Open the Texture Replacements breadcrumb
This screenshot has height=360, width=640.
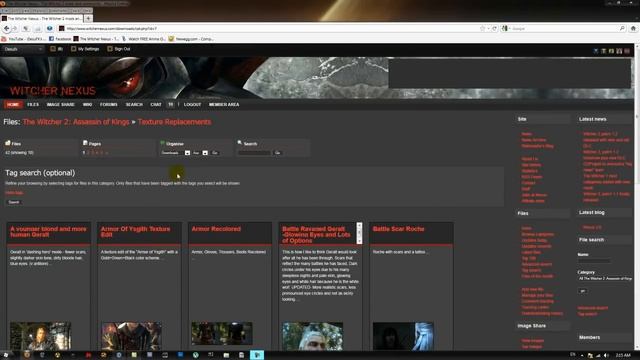174,122
